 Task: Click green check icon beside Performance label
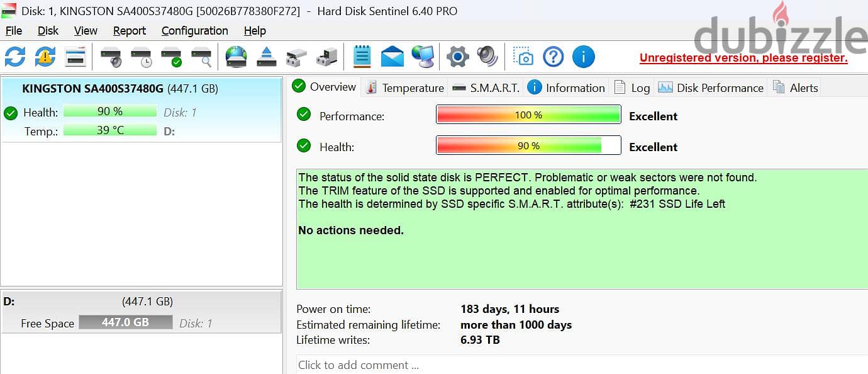coord(304,114)
